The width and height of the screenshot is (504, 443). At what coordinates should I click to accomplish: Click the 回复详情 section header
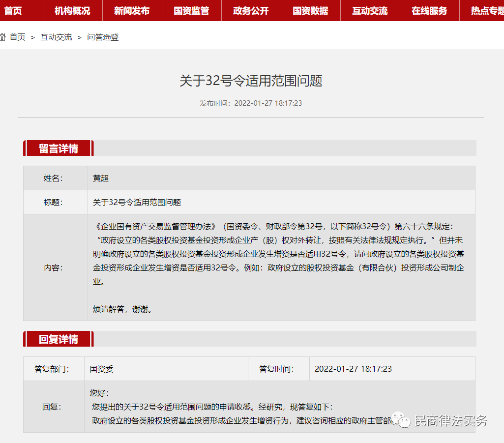[59, 338]
